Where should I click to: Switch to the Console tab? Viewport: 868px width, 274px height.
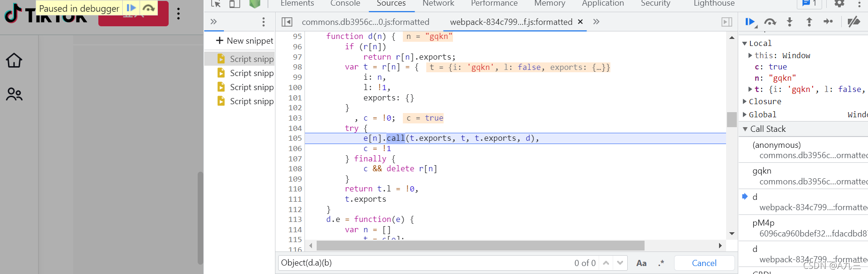(x=345, y=4)
